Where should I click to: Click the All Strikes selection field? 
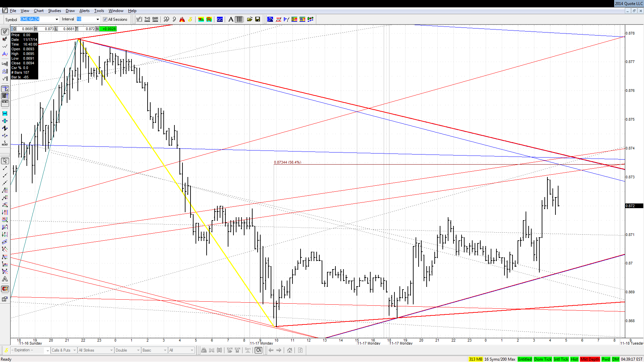(x=96, y=350)
